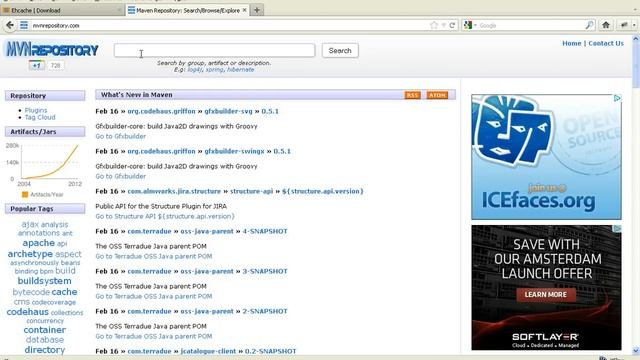Click the page scrollbar up arrow
This screenshot has width=640, height=360.
(x=636, y=39)
